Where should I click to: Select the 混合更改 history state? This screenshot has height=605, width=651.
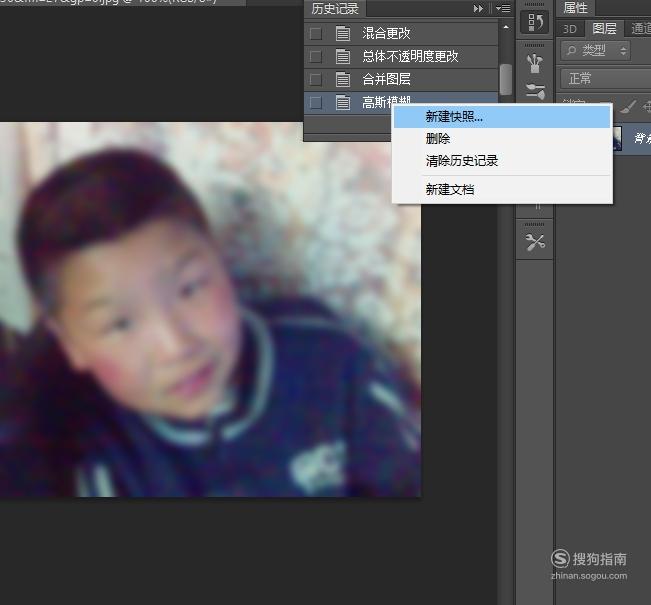(401, 33)
